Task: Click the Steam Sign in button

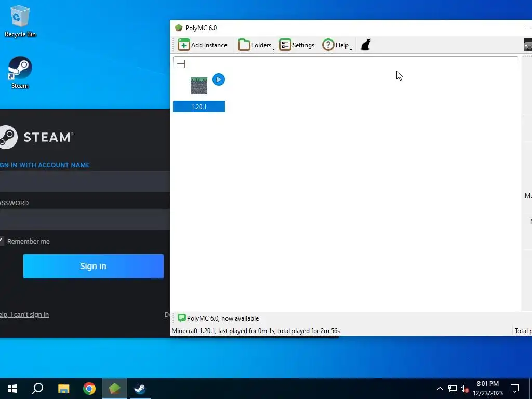Action: (94, 267)
